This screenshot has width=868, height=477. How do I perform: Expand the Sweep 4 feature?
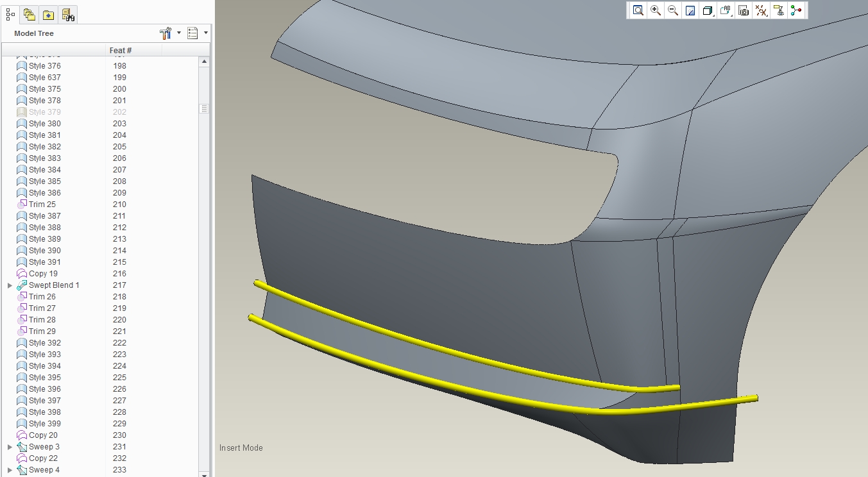[10, 470]
